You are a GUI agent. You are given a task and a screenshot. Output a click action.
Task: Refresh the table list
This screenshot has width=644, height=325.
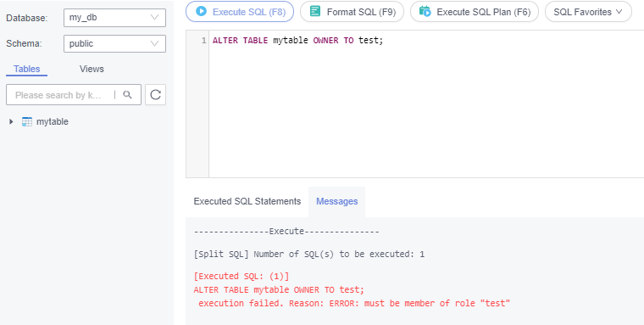point(155,95)
